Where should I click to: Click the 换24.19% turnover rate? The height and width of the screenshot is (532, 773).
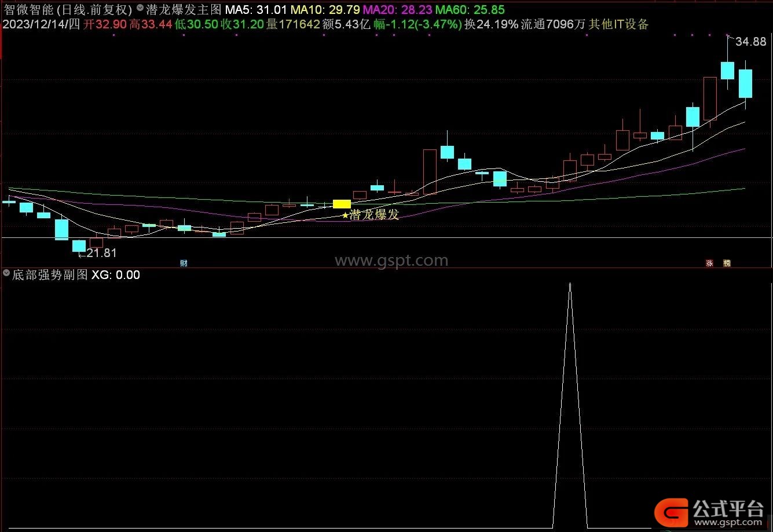coord(491,24)
